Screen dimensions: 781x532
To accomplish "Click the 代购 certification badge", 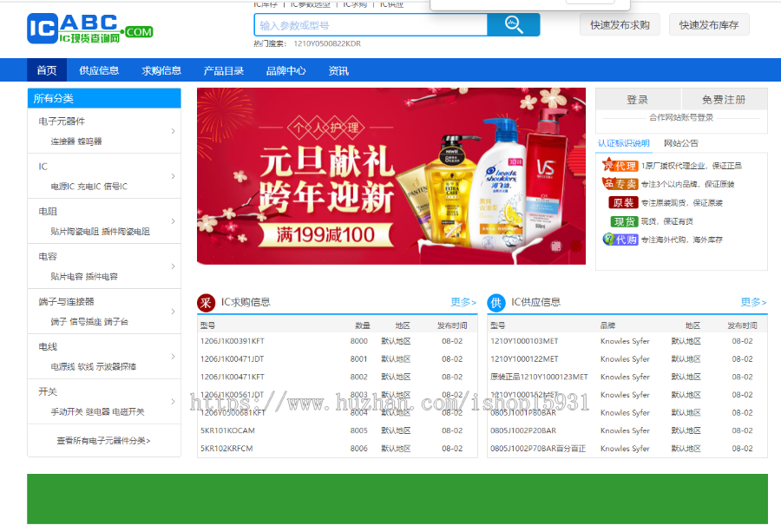I will pos(620,240).
